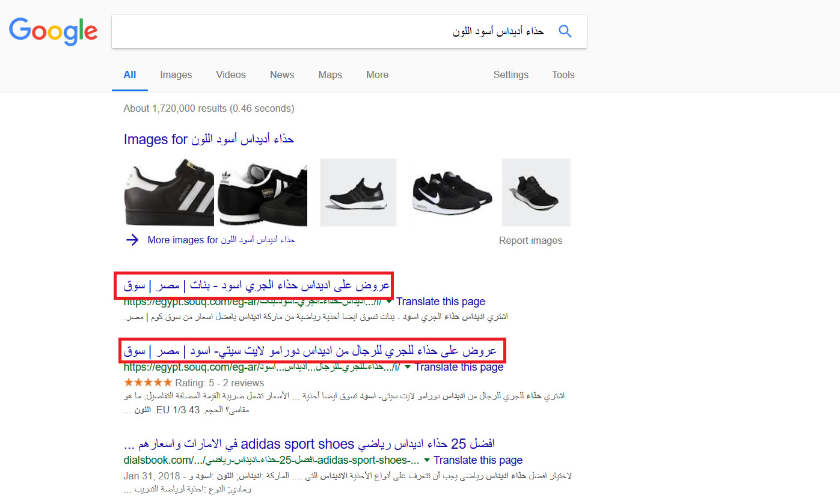Open the Settings menu
The image size is (840, 504).
pyautogui.click(x=510, y=75)
